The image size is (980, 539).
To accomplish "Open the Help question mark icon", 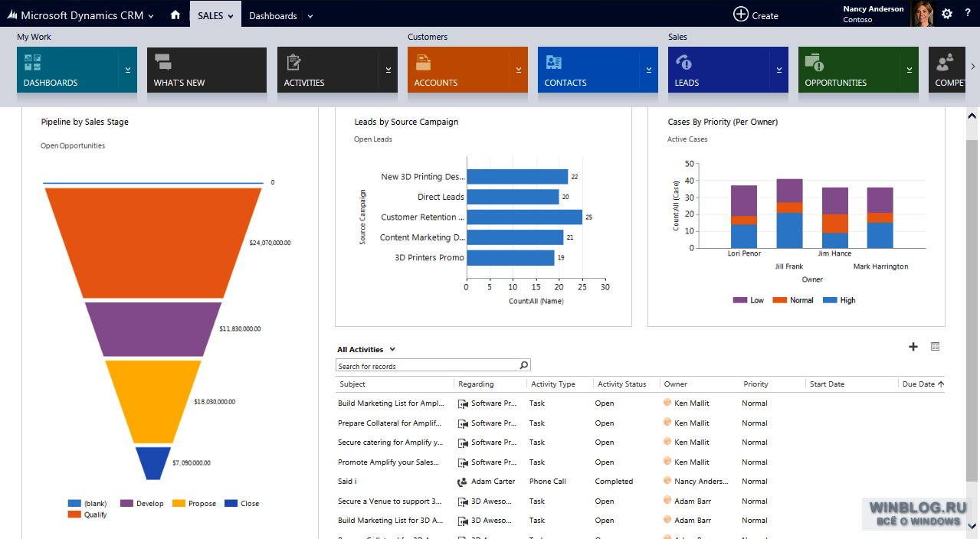I will point(968,14).
